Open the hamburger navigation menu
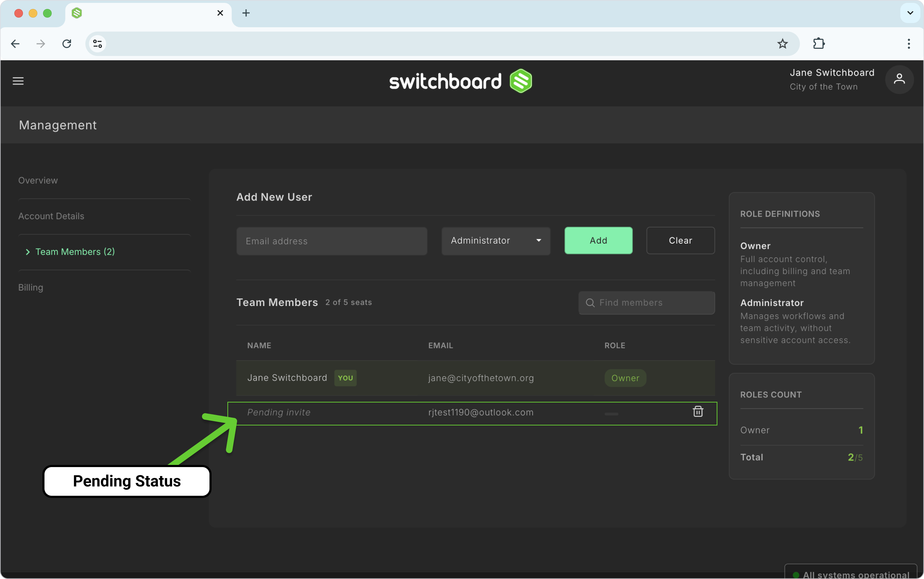This screenshot has width=924, height=579. pos(18,81)
